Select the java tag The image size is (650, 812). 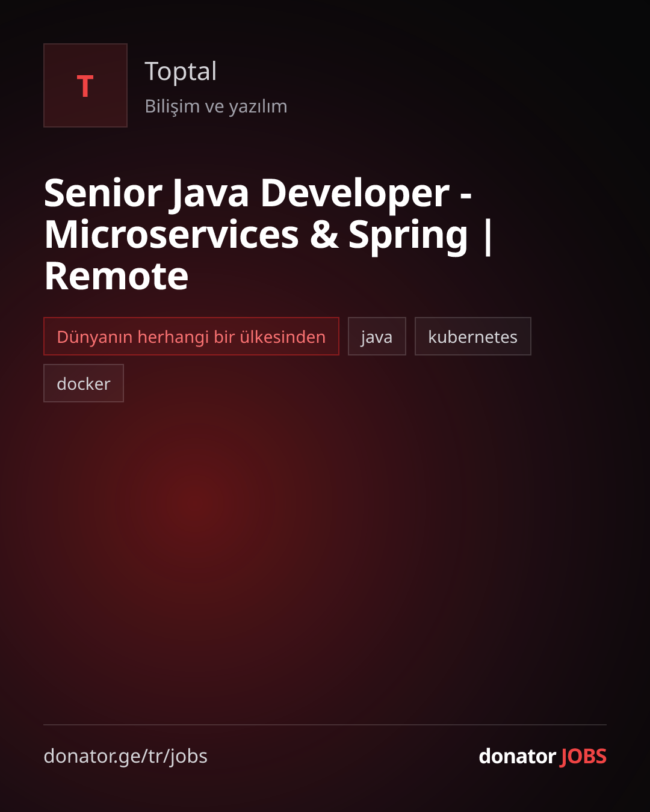(x=377, y=336)
